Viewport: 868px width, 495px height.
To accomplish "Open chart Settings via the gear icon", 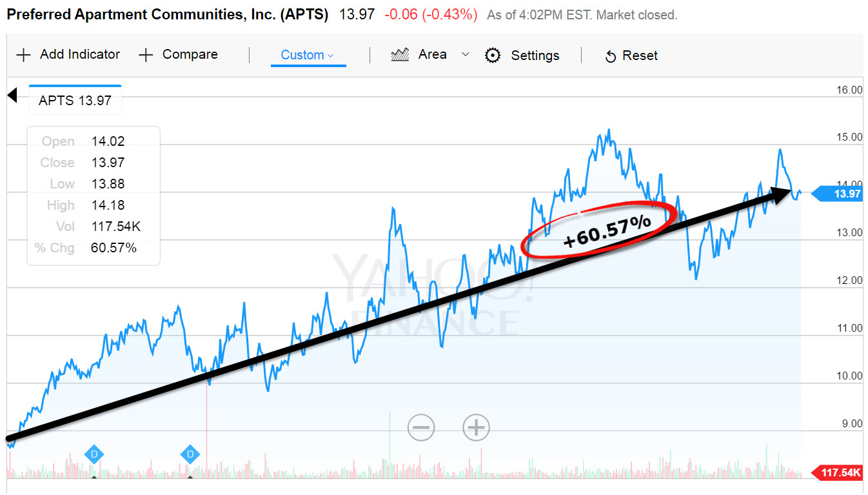I will (493, 56).
